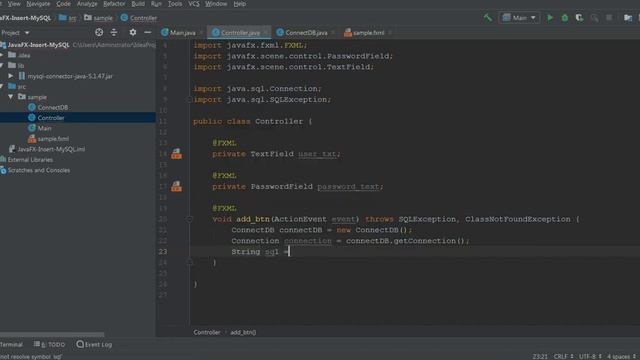The height and width of the screenshot is (360, 640).
Task: Fold the add_btn method in gutter
Action: click(x=189, y=219)
